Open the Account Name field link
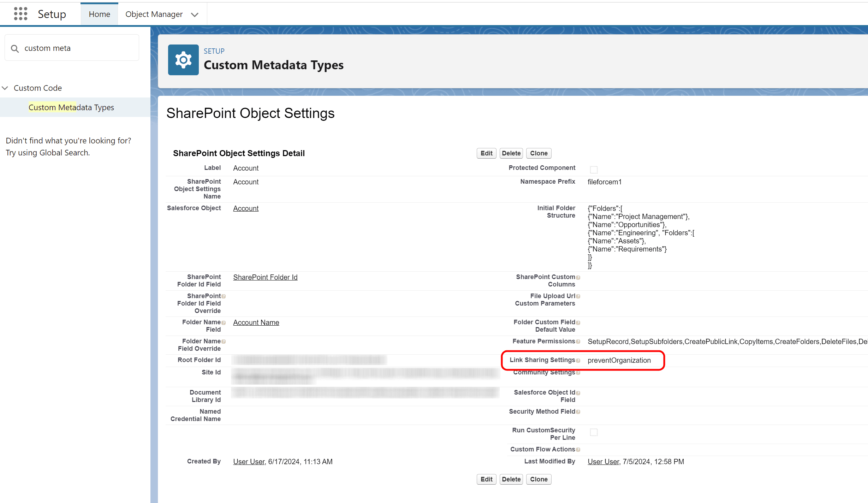 pyautogui.click(x=256, y=322)
